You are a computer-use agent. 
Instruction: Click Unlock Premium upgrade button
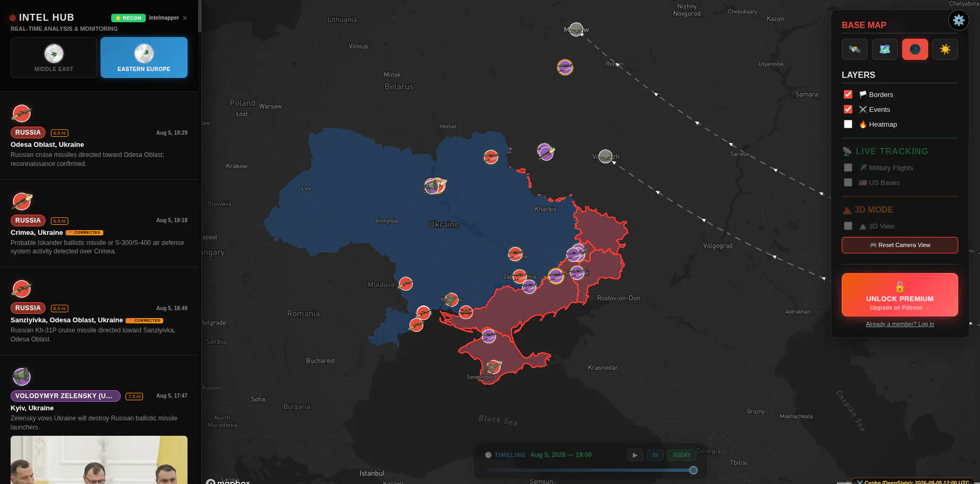point(900,295)
